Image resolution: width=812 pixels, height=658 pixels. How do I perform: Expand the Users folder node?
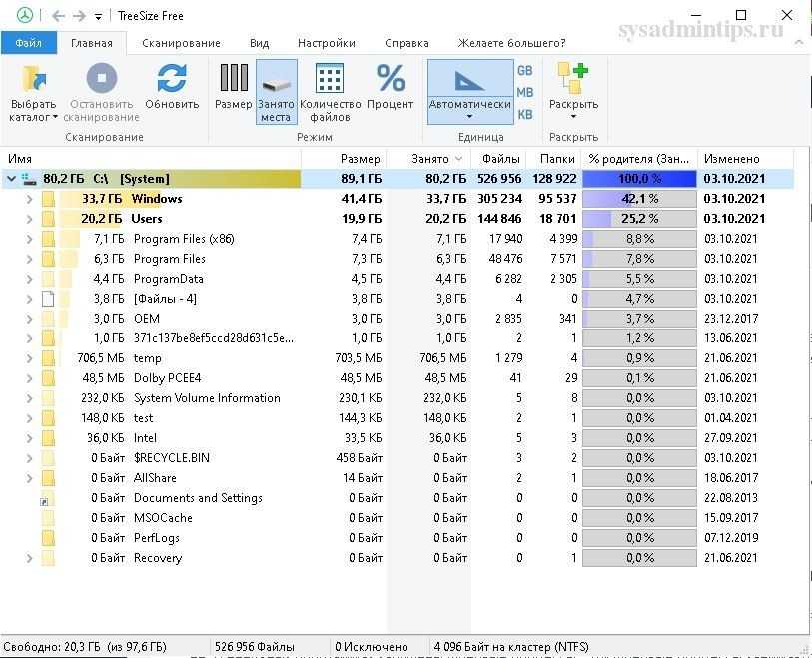point(30,219)
